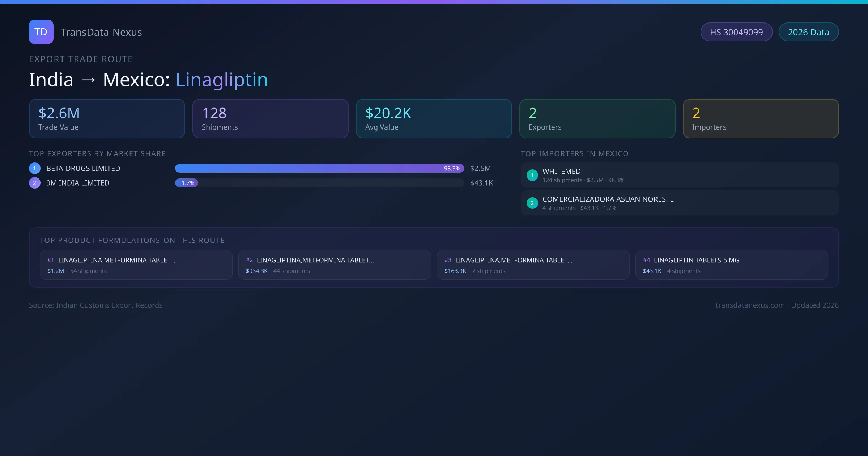Click the 1.7% market share bar
Screen dimensions: 868x456
tap(187, 183)
